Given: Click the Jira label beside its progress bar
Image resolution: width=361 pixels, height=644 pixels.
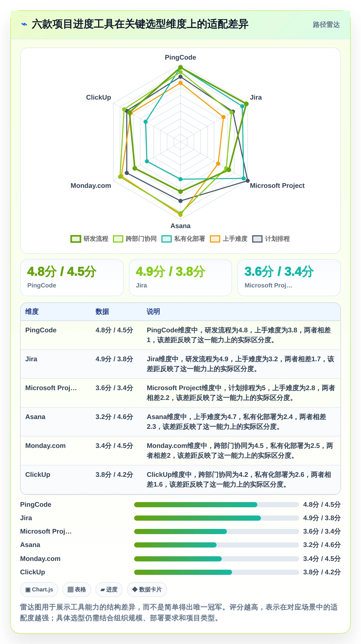Looking at the screenshot, I should [26, 518].
